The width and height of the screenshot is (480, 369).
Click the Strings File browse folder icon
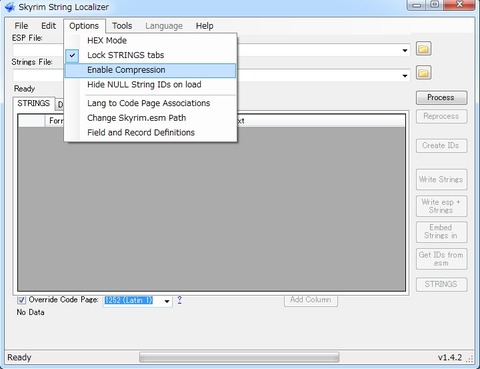pyautogui.click(x=423, y=73)
